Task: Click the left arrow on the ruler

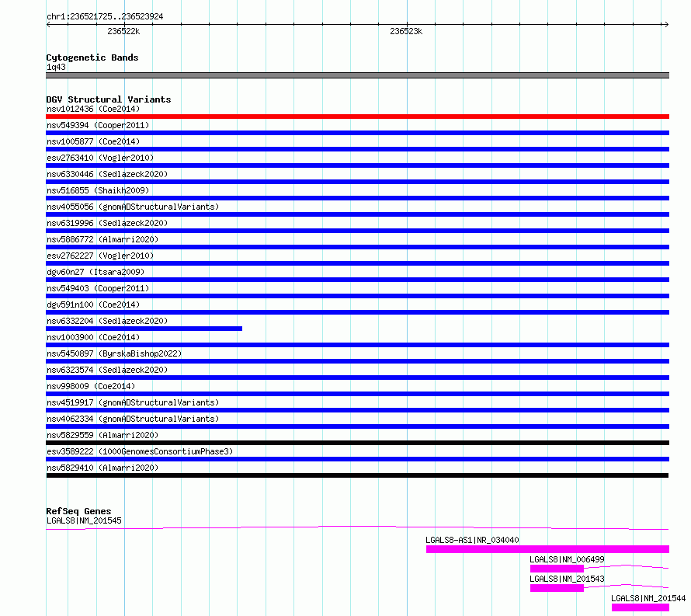Action: pos(48,25)
